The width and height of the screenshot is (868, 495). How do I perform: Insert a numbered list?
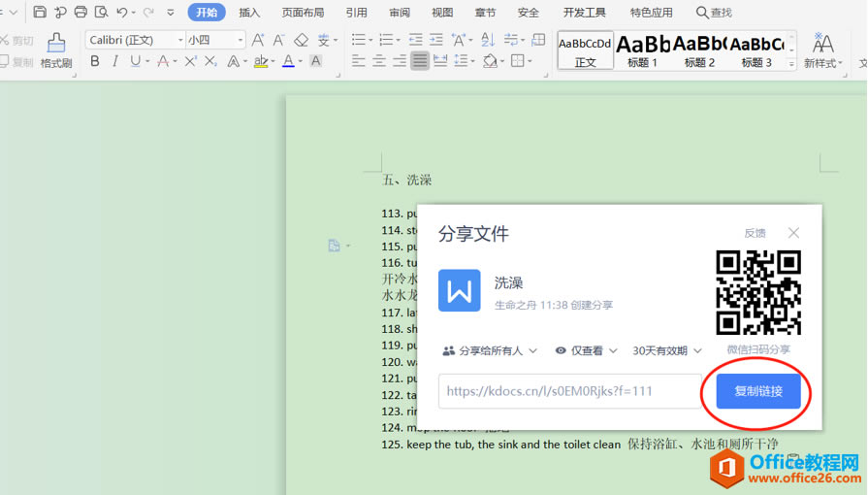click(x=386, y=40)
